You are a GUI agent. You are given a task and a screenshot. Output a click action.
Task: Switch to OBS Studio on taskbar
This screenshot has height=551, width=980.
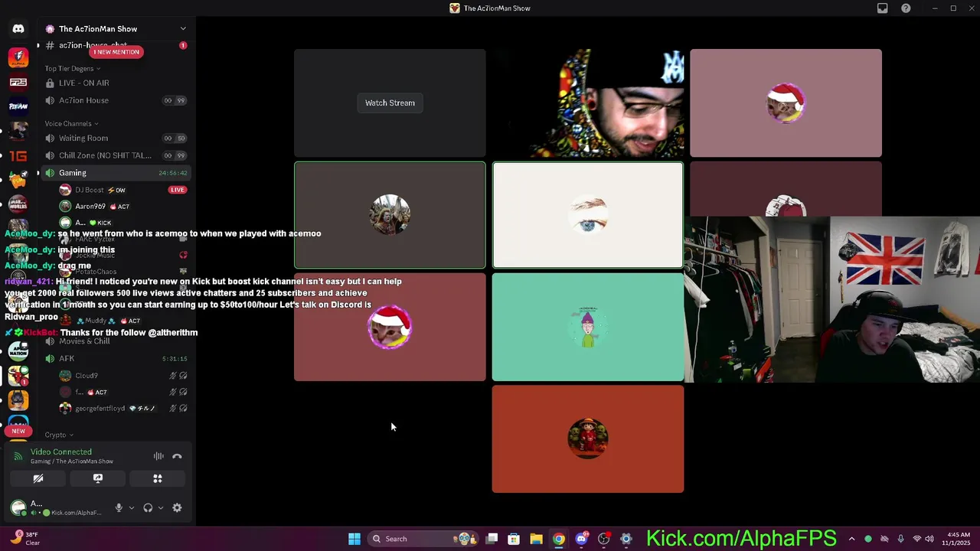[x=604, y=539]
